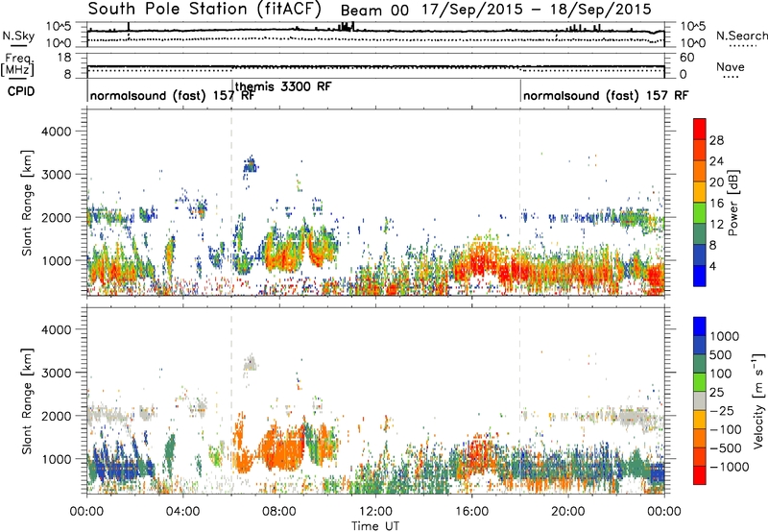
Task: Click the "-1000" label on the Velocity colorbar
Action: (x=729, y=467)
